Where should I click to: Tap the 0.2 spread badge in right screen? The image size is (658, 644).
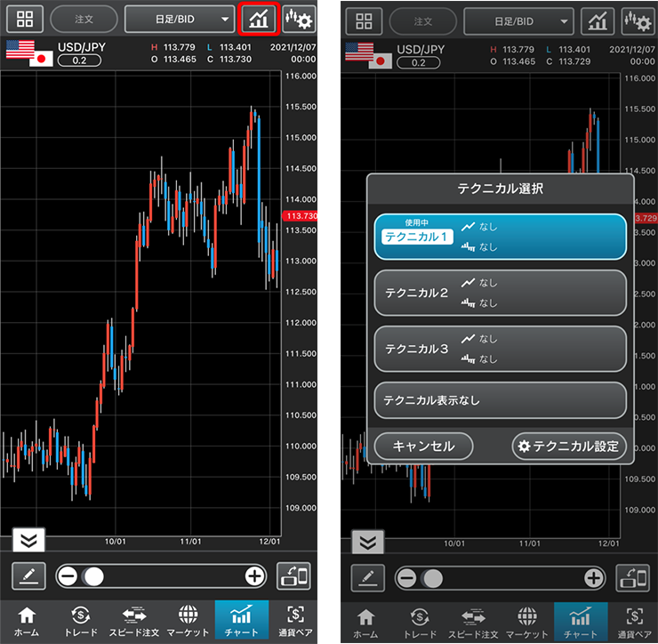tap(419, 63)
